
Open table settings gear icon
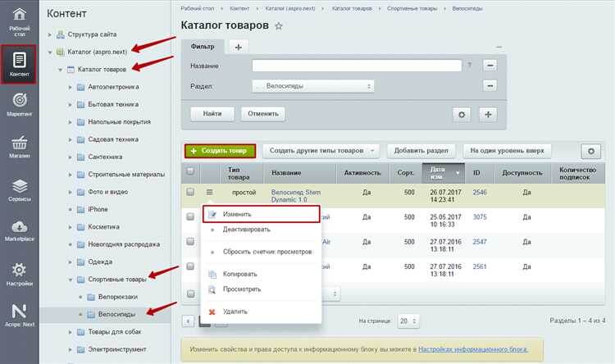590,151
